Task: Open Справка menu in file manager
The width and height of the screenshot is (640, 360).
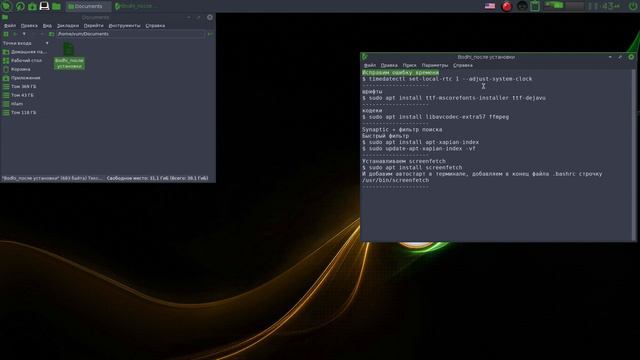Action: tap(155, 25)
